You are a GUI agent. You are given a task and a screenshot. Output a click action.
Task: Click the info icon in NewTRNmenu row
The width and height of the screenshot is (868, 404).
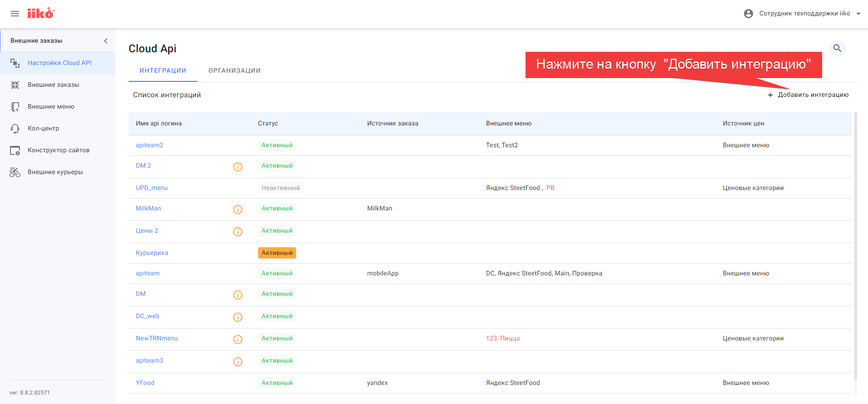[x=238, y=339]
